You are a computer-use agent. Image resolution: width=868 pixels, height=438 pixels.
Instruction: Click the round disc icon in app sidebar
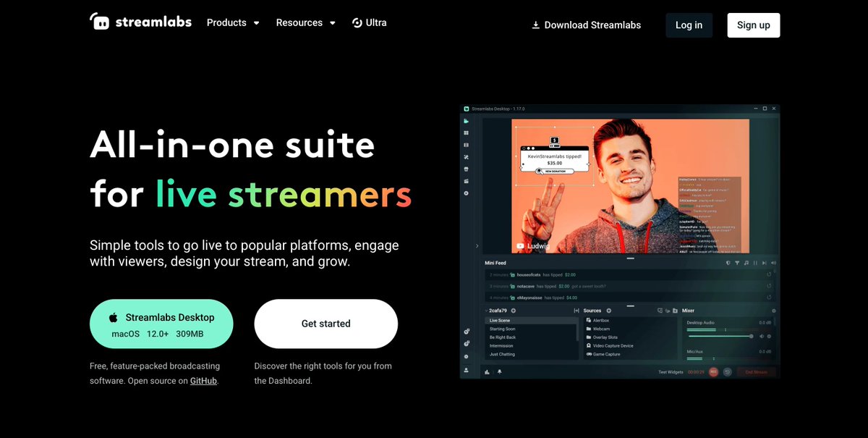466,193
